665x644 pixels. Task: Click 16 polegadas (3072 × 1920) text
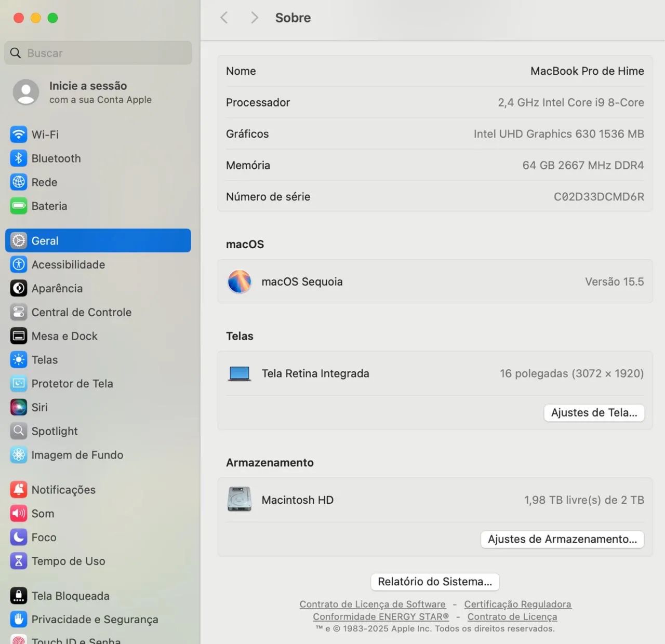(572, 373)
